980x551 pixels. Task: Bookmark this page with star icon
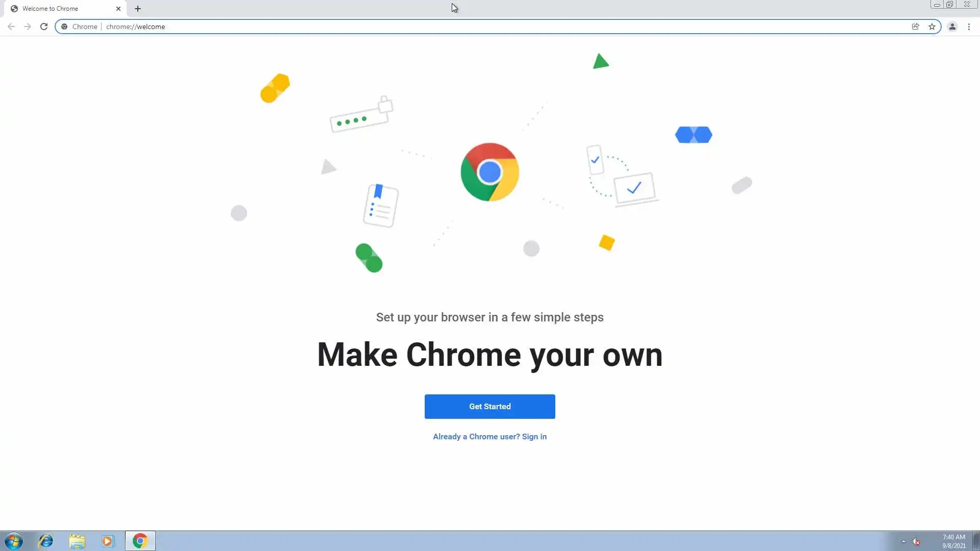point(932,27)
